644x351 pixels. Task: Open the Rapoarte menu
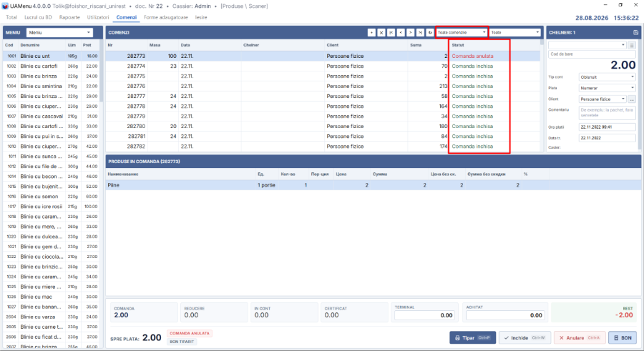[69, 18]
